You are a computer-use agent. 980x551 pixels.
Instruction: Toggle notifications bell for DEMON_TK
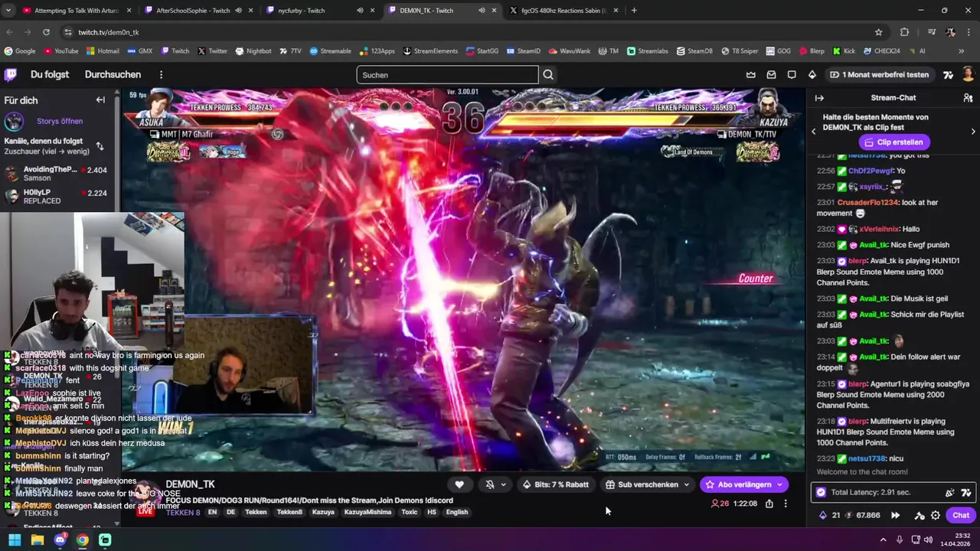490,484
